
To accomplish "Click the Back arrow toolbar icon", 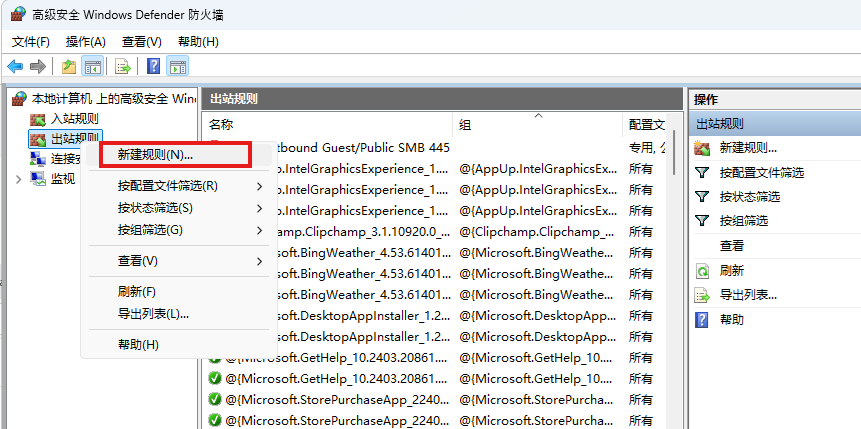I will pyautogui.click(x=15, y=67).
